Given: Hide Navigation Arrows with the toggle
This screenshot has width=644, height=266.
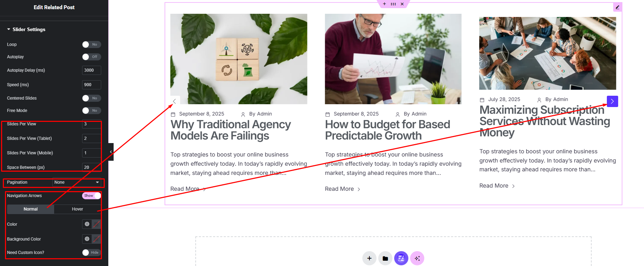Looking at the screenshot, I should [92, 196].
